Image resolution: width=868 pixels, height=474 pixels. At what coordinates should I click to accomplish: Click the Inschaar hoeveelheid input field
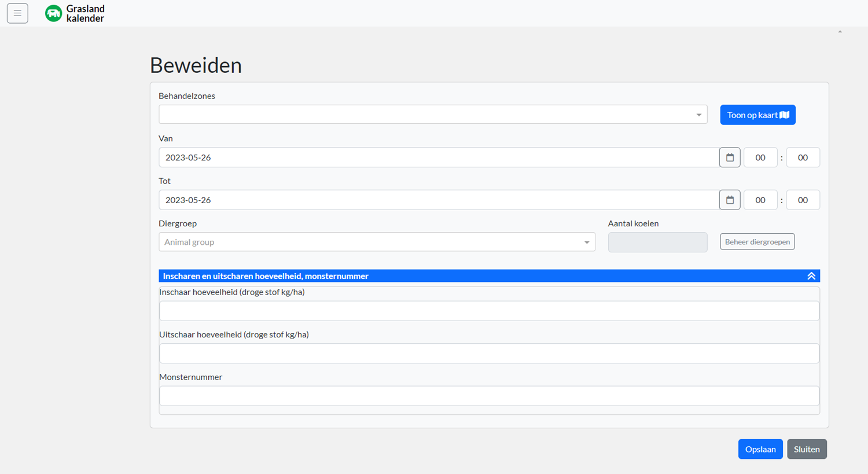click(489, 311)
